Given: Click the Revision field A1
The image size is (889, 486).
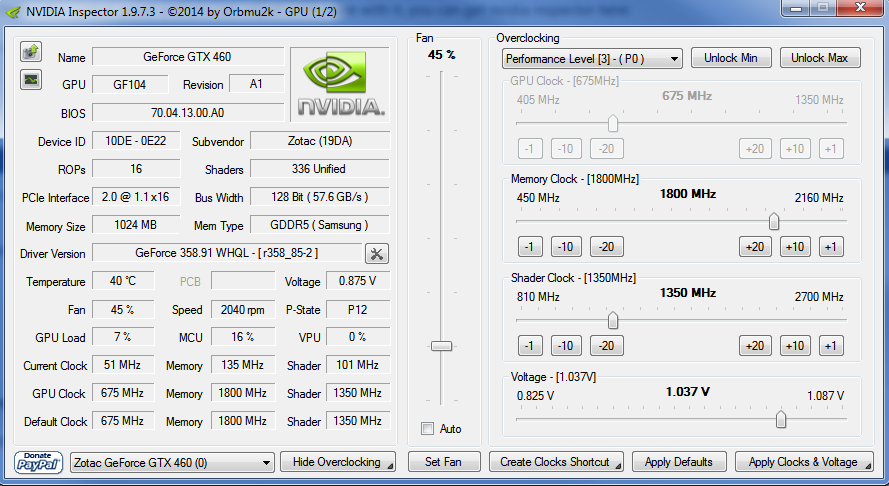Looking at the screenshot, I should [x=256, y=84].
